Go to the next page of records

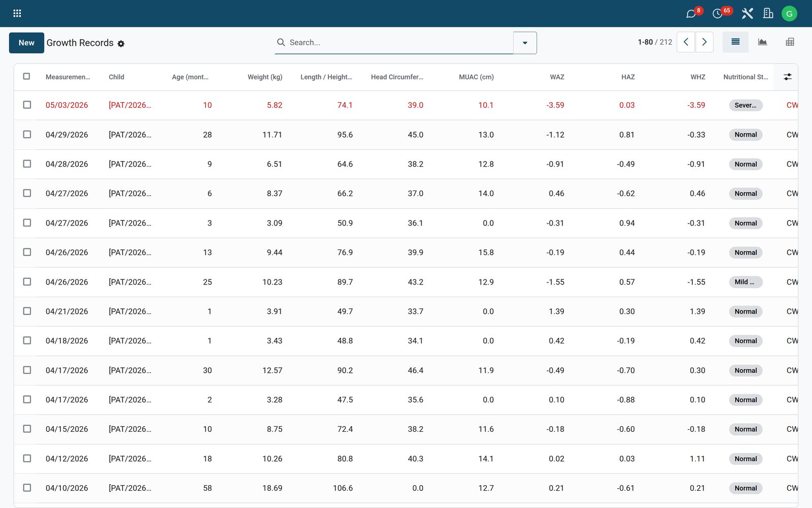click(704, 42)
